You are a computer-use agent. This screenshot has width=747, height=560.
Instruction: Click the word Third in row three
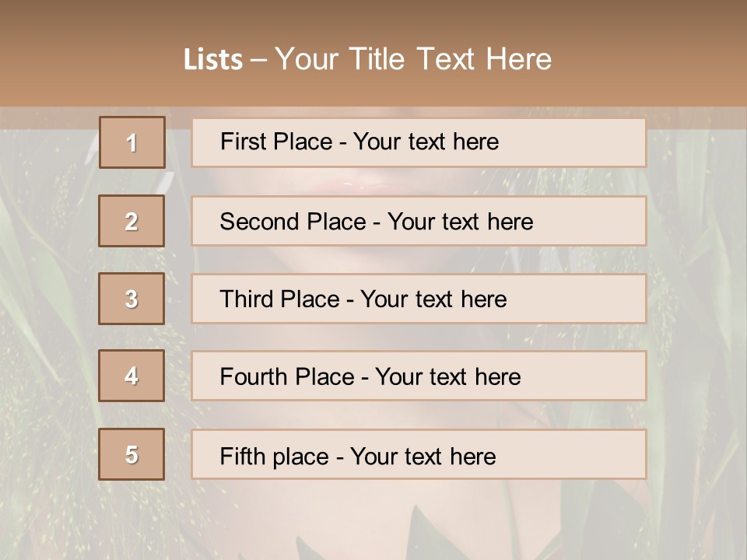click(x=246, y=299)
